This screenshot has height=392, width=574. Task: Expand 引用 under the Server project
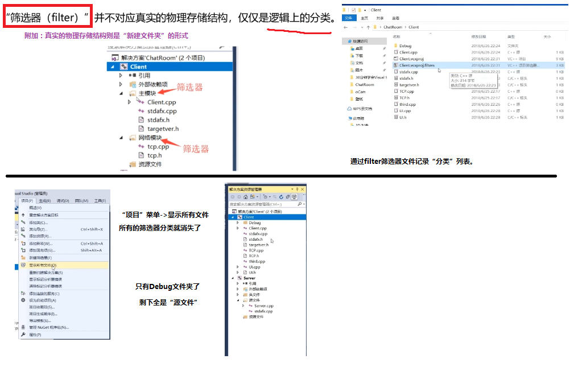(237, 283)
